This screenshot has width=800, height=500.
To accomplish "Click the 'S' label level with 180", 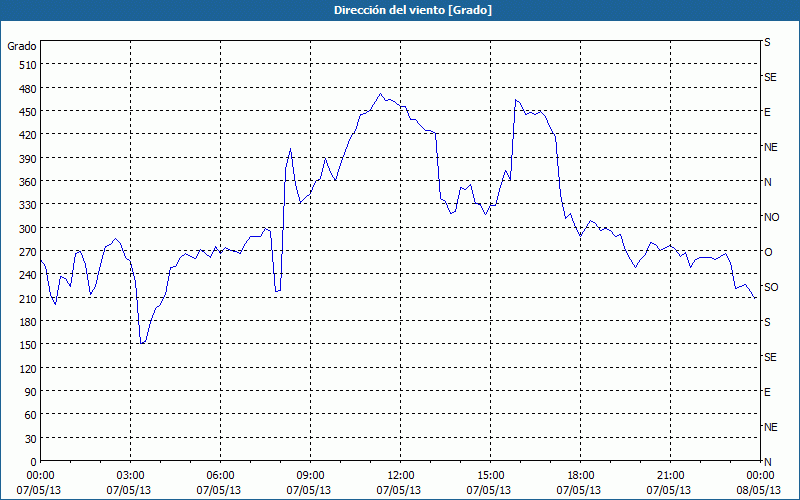I will pos(767,322).
